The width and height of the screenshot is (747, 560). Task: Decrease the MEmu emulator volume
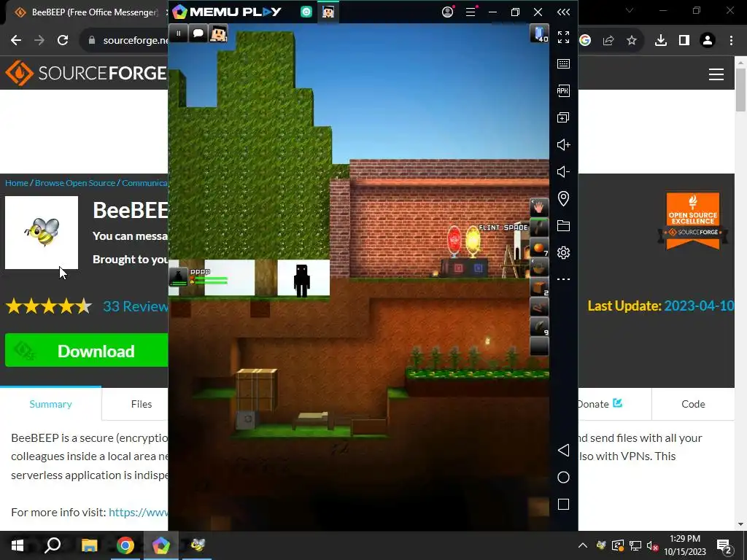coord(564,171)
